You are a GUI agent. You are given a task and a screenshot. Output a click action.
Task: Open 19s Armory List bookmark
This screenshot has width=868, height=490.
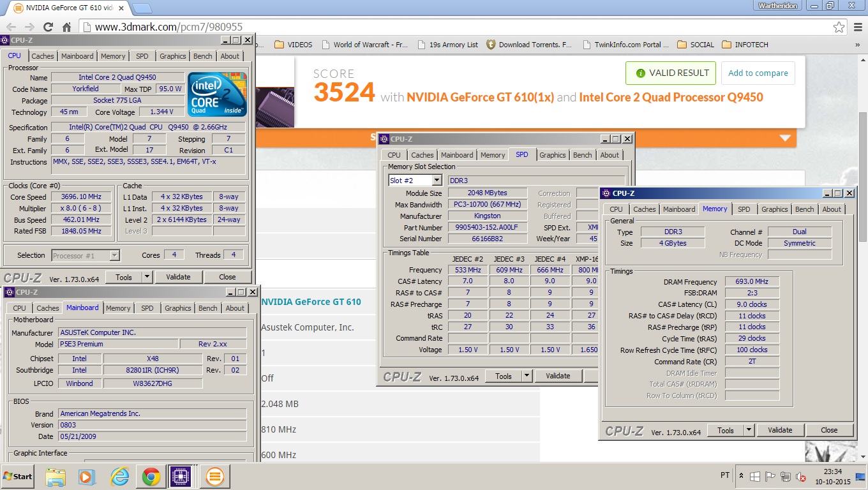tap(447, 45)
